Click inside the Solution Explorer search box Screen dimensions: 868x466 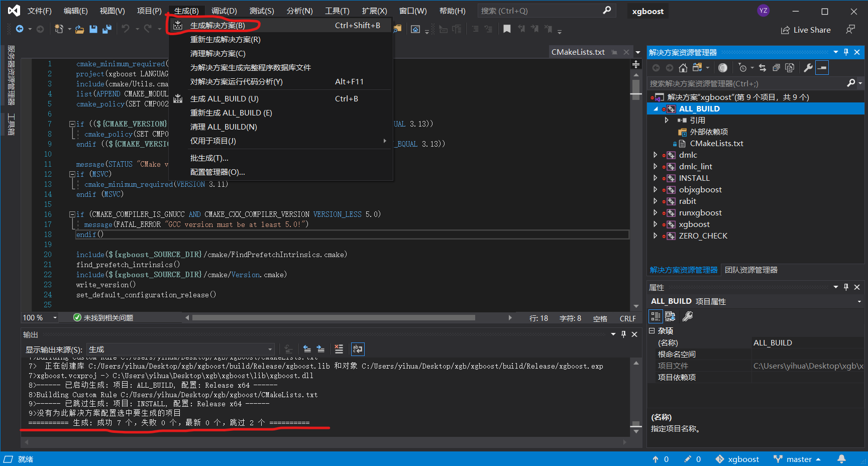[728, 83]
